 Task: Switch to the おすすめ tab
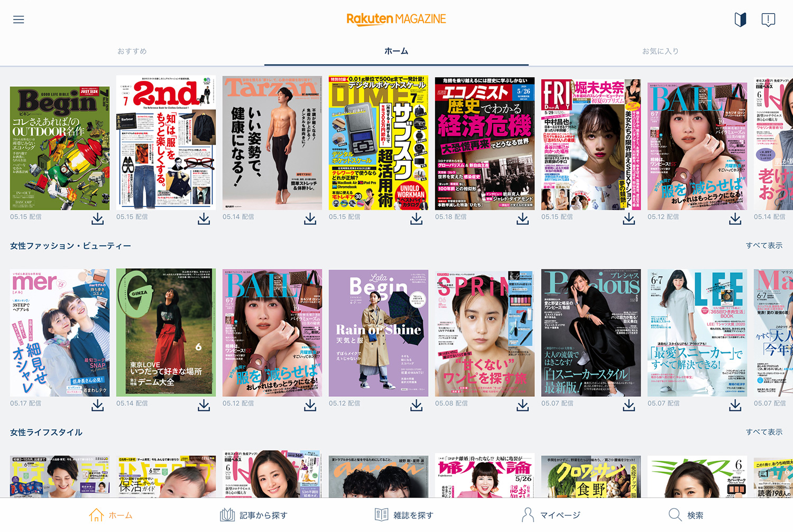(x=132, y=51)
